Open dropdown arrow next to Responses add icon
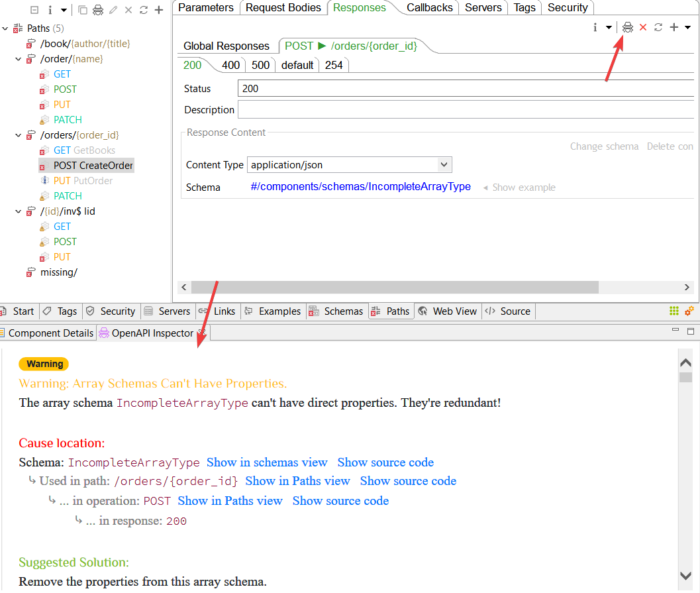 [x=687, y=27]
